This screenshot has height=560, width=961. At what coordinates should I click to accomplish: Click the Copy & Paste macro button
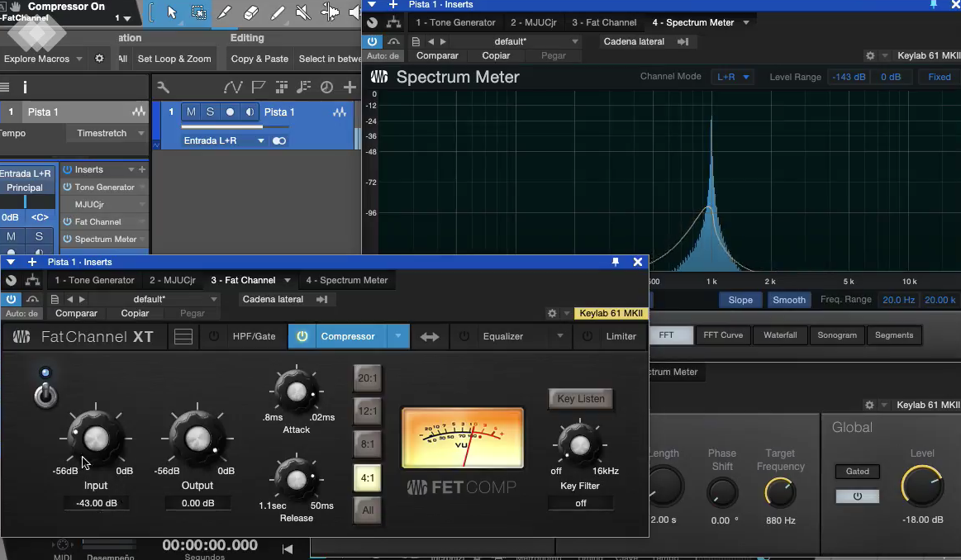(259, 59)
